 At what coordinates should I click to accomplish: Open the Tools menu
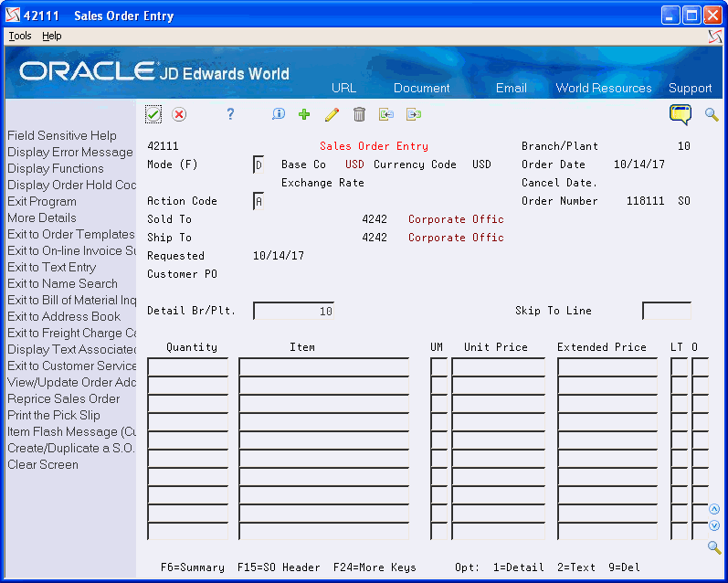(x=20, y=36)
